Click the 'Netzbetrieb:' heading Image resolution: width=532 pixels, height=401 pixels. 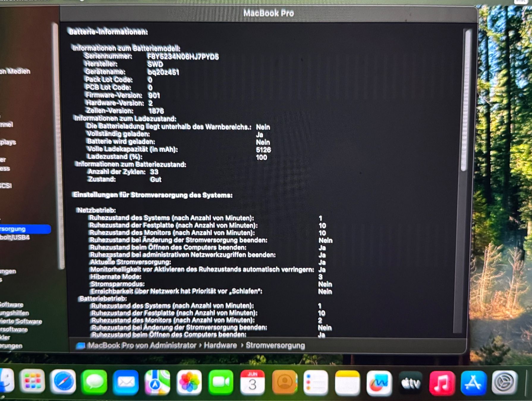point(96,210)
